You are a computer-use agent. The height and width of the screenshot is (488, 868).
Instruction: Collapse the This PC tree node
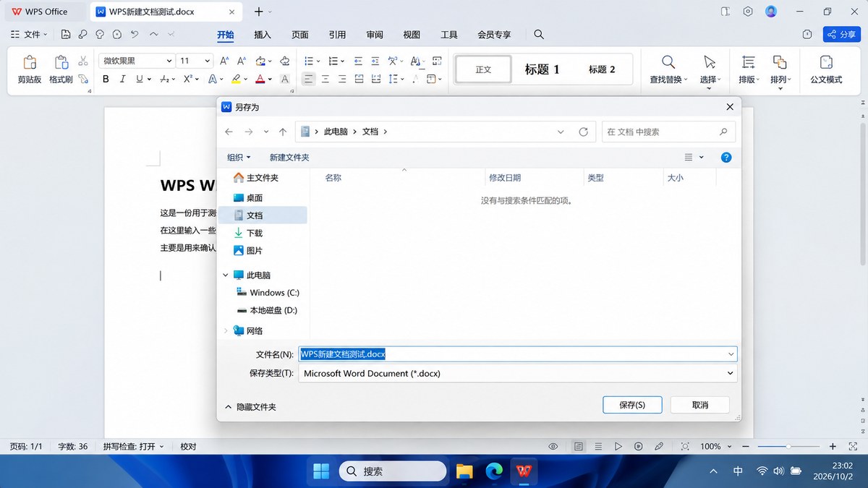(226, 275)
